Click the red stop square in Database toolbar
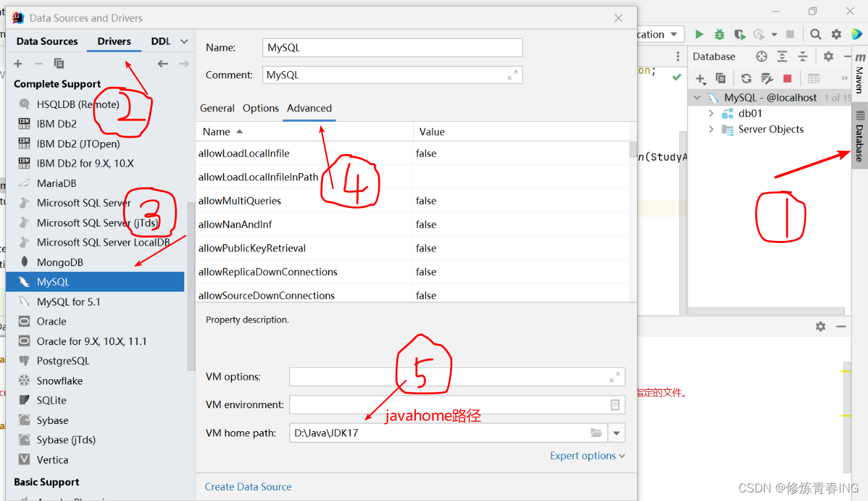 pyautogui.click(x=788, y=78)
